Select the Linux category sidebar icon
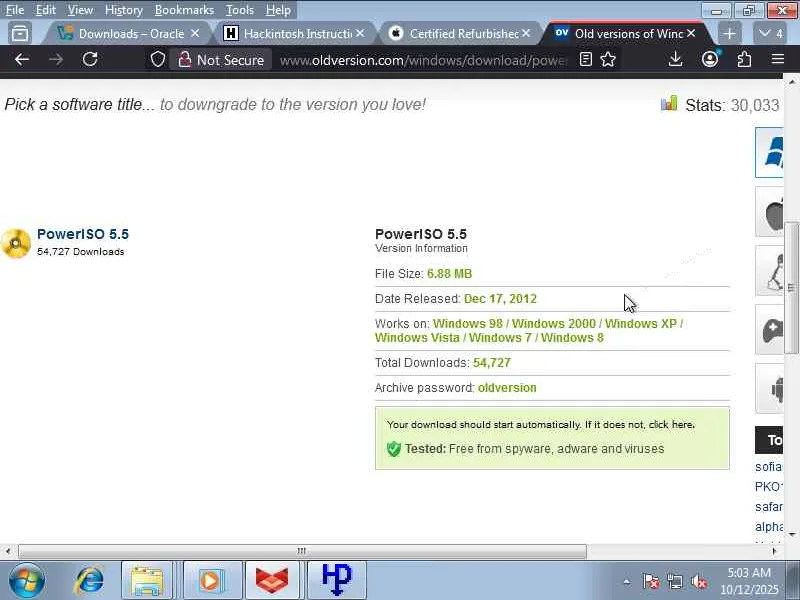The image size is (800, 600). (x=770, y=270)
